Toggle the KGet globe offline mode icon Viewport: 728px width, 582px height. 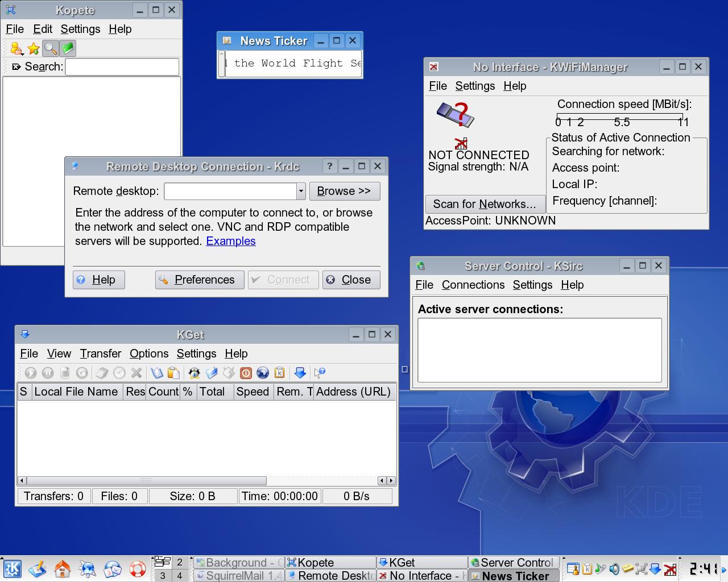pyautogui.click(x=263, y=373)
